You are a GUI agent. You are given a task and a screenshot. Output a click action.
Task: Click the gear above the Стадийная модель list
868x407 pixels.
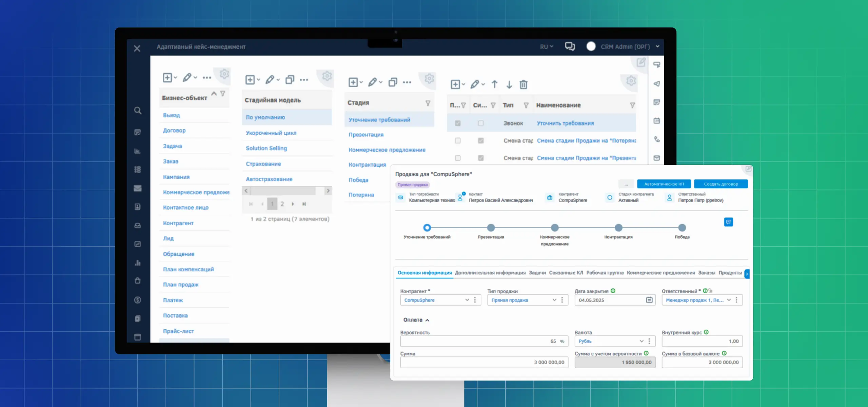point(327,76)
